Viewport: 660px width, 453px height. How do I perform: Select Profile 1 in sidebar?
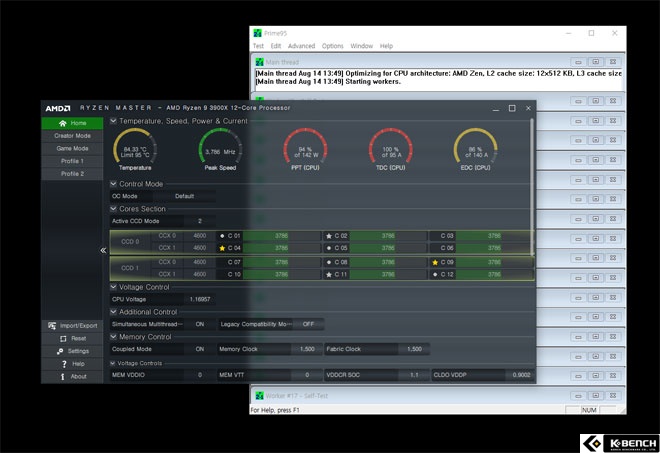tap(72, 161)
